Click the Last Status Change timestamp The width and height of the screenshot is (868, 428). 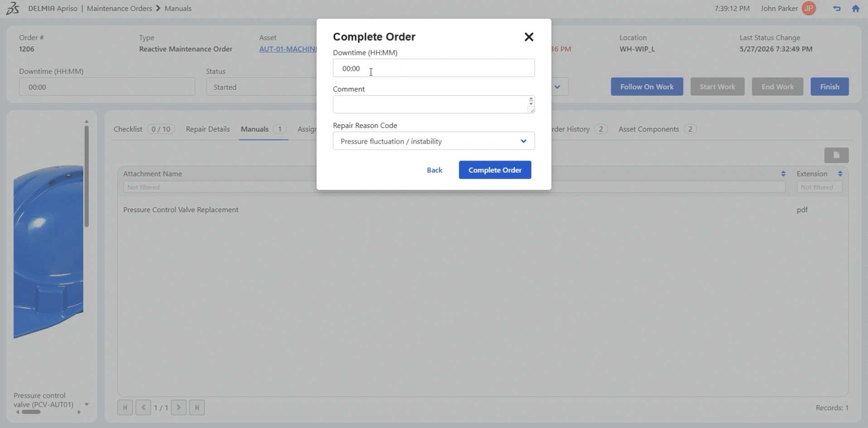coord(776,49)
